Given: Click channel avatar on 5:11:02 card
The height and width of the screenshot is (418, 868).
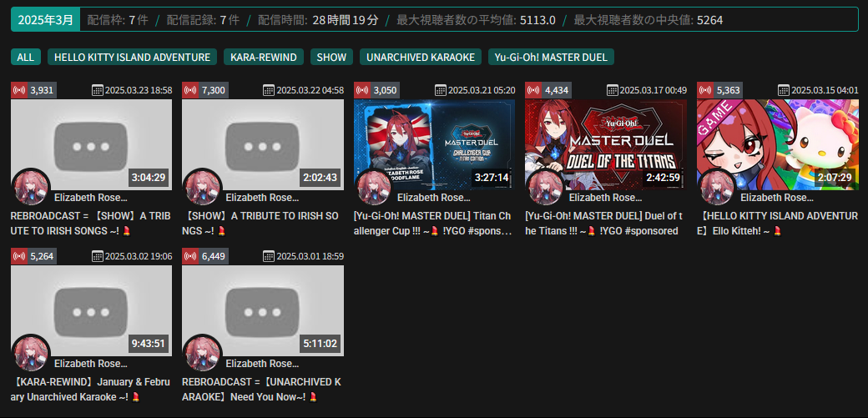Looking at the screenshot, I should (x=202, y=353).
